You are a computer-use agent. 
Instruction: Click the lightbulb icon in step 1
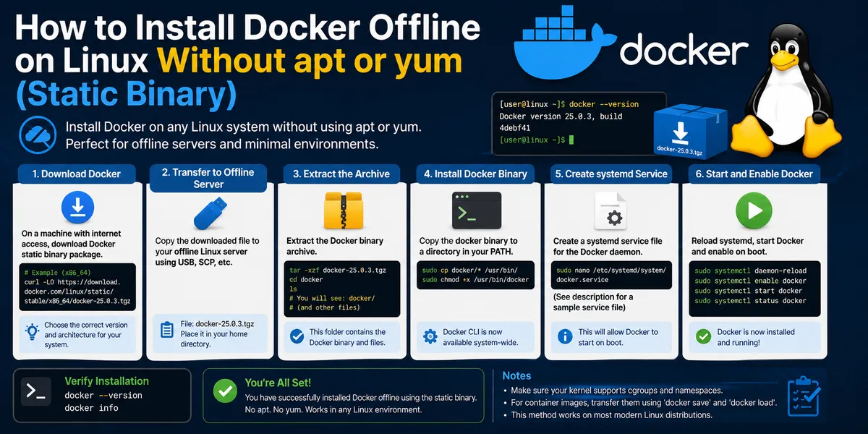(32, 333)
